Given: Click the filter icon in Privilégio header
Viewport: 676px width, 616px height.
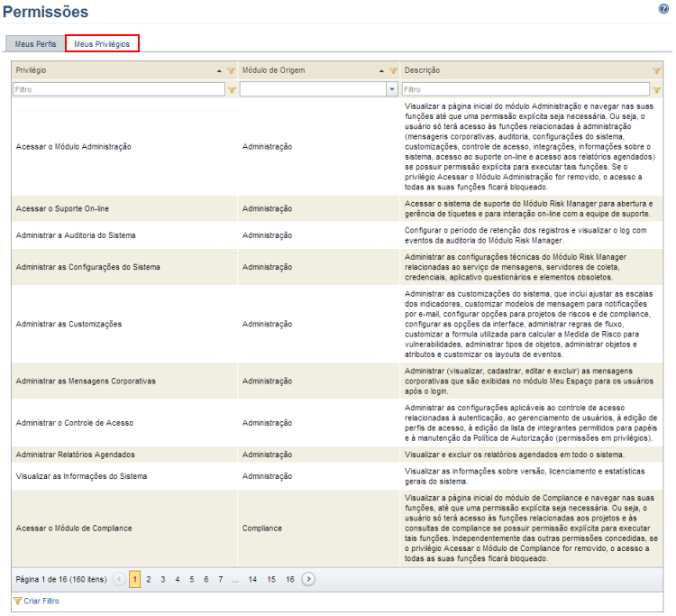Looking at the screenshot, I should click(x=231, y=70).
